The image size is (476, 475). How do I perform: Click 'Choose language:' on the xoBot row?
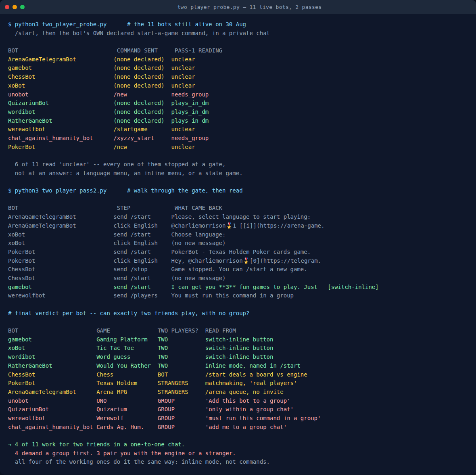click(x=198, y=234)
